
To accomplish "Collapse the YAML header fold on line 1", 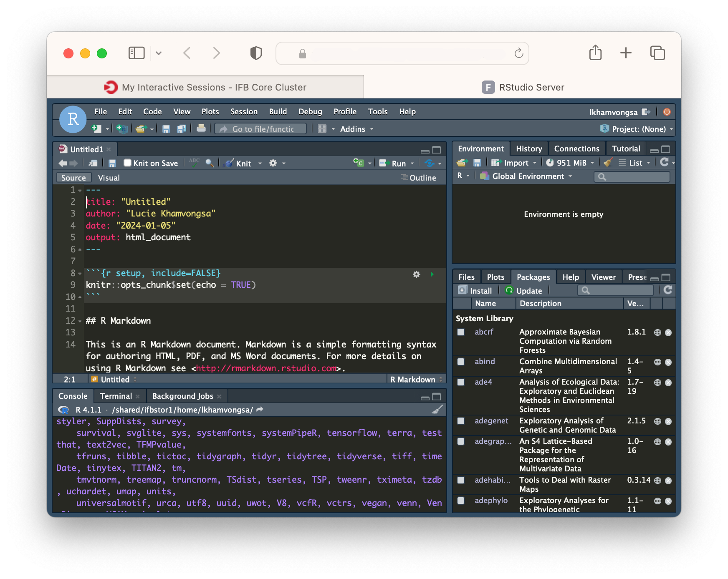I will (80, 190).
